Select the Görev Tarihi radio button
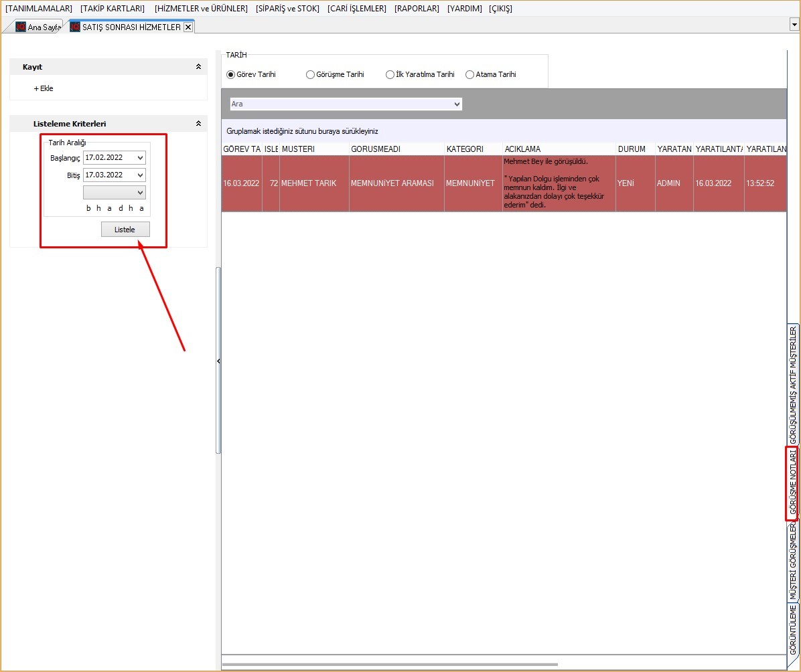The height and width of the screenshot is (672, 801). click(231, 75)
